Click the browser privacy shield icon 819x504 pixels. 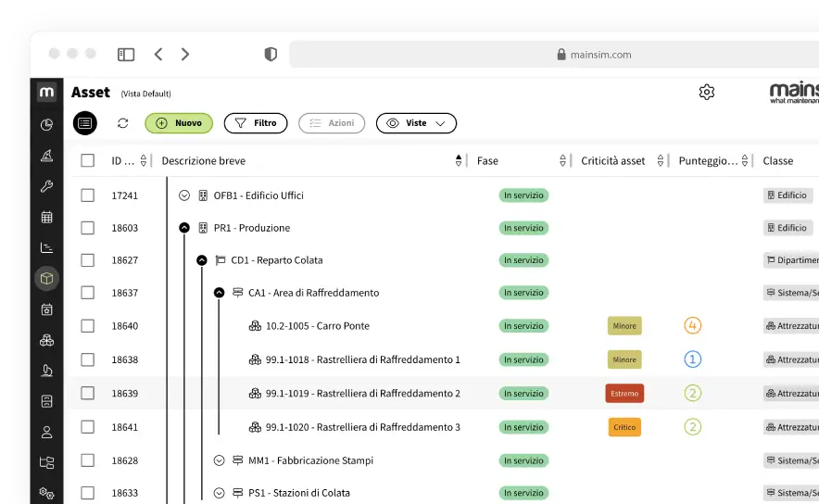[271, 55]
